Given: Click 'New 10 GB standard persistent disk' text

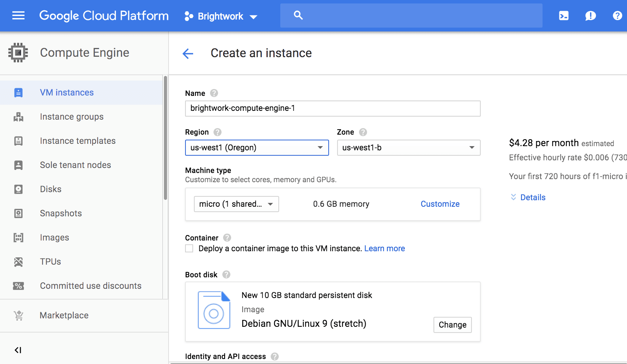Looking at the screenshot, I should [x=307, y=295].
